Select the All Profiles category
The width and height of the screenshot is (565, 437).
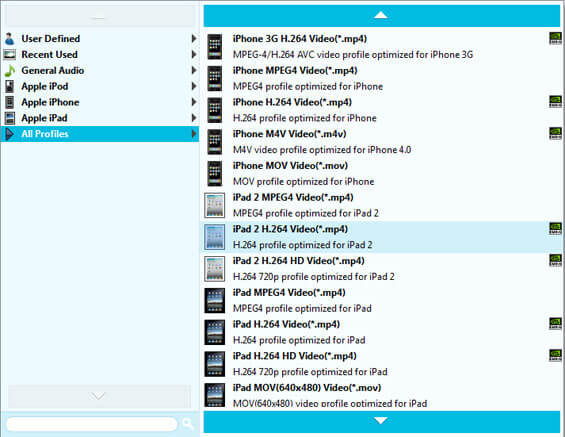point(100,134)
